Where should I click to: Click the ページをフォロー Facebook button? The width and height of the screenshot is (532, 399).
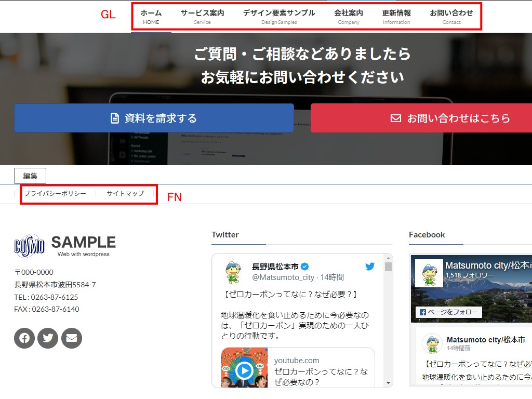point(449,312)
